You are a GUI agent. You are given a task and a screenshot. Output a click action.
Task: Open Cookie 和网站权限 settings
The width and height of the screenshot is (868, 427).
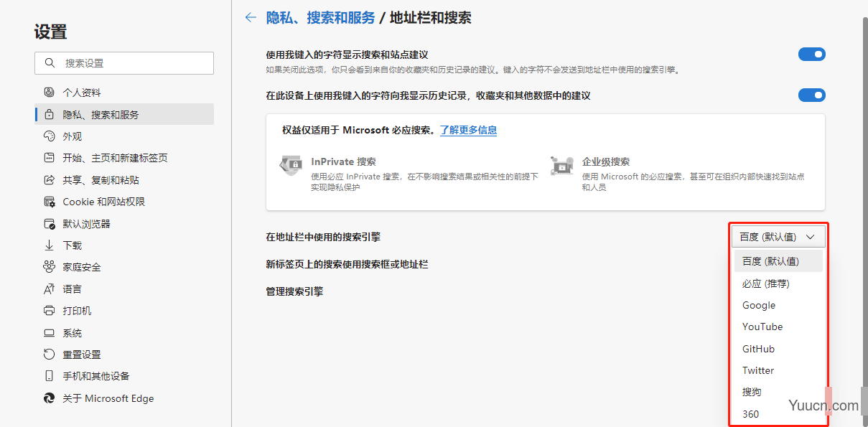(124, 202)
